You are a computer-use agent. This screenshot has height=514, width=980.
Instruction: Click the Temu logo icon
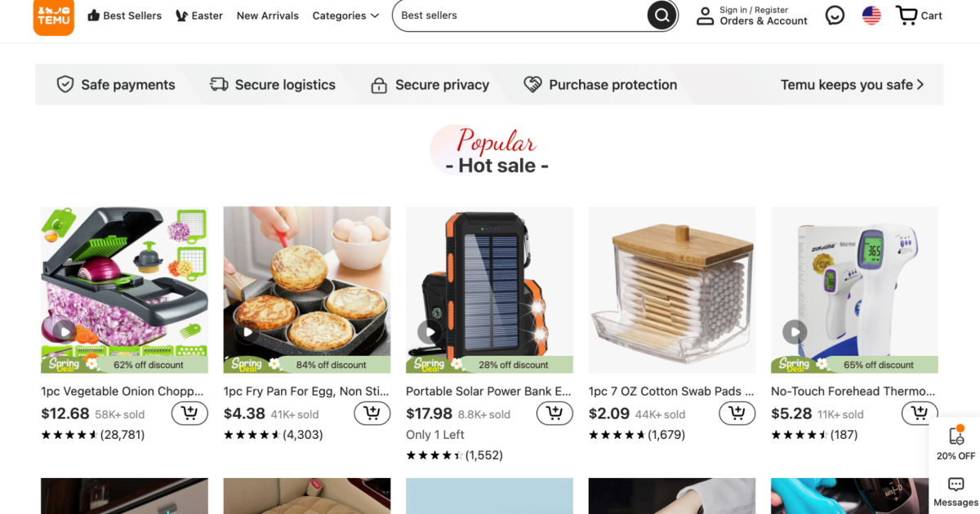click(53, 16)
